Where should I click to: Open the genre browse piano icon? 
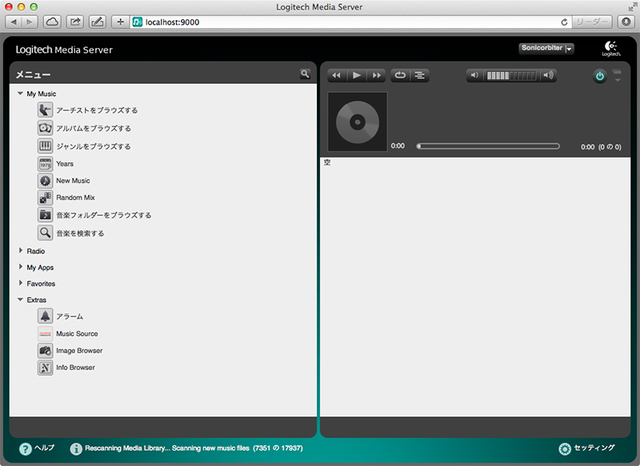click(x=45, y=146)
